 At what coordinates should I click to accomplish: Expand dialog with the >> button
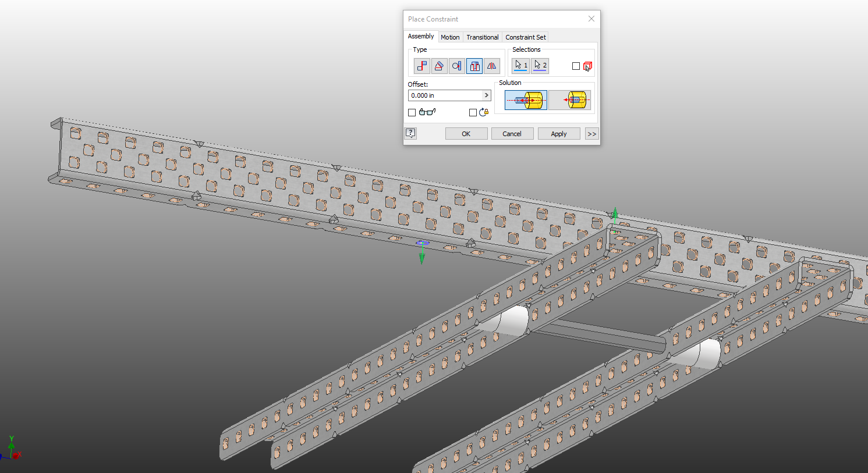click(592, 134)
